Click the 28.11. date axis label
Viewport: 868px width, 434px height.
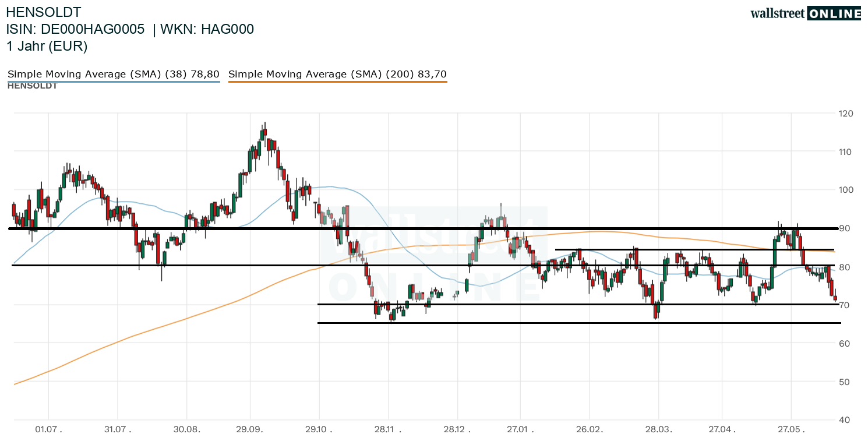click(389, 429)
